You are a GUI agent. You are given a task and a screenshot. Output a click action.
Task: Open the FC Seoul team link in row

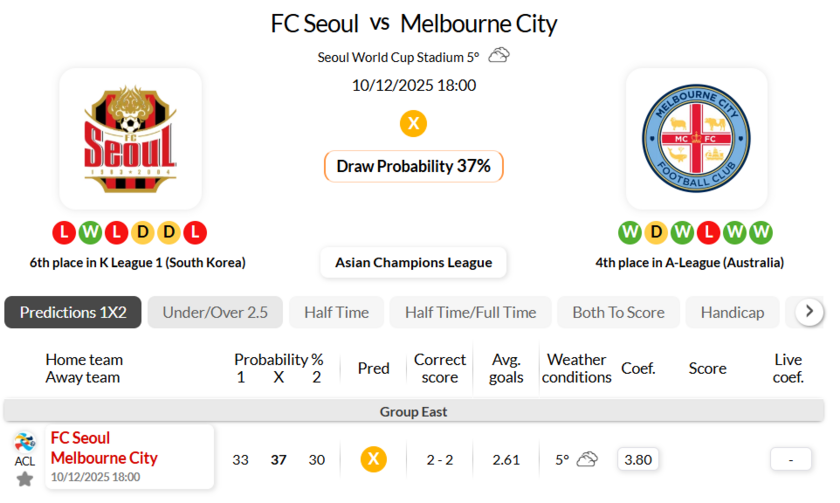click(x=80, y=438)
